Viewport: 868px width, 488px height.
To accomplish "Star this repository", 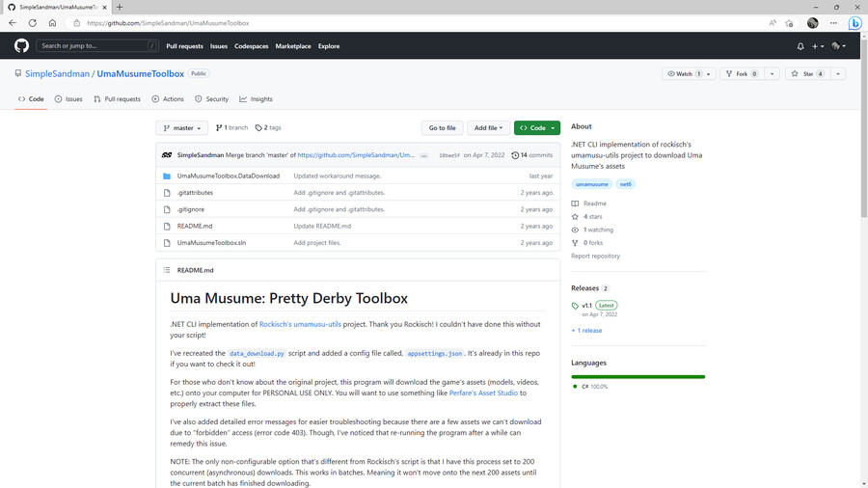I will point(807,74).
